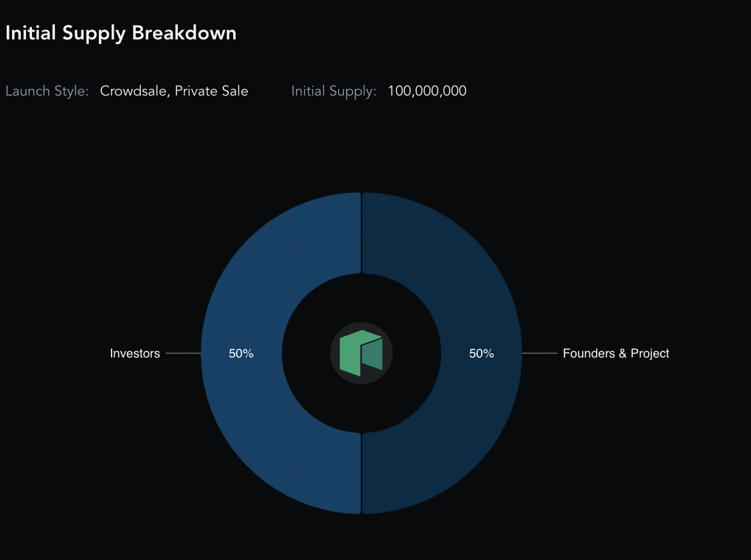Click the leader line beside Investors label
Viewport: 751px width, 560px height.
coord(183,353)
